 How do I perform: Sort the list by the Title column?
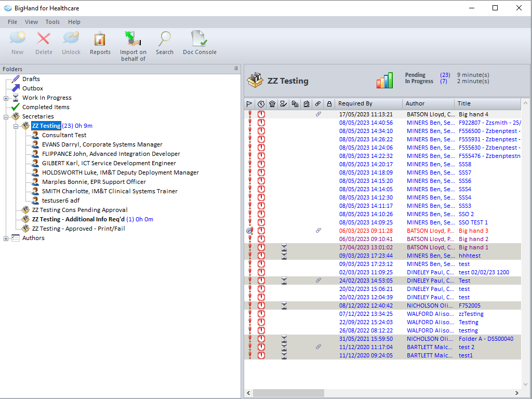tap(487, 104)
